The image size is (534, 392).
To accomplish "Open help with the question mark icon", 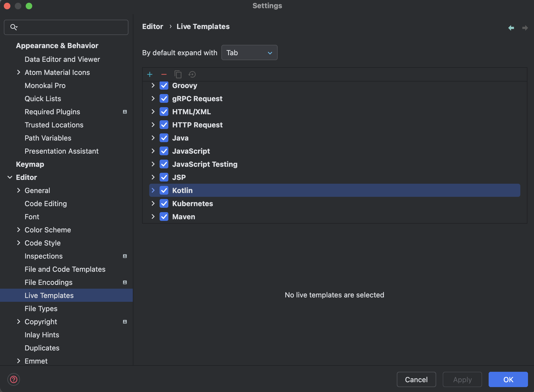I will [x=14, y=379].
